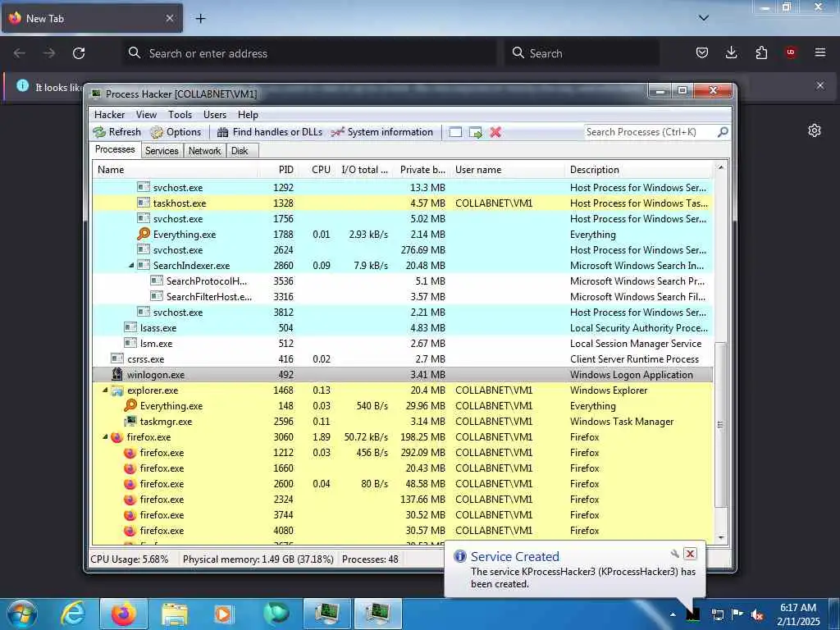This screenshot has height=630, width=840.
Task: Open new tab with plus button
Action: [200, 18]
